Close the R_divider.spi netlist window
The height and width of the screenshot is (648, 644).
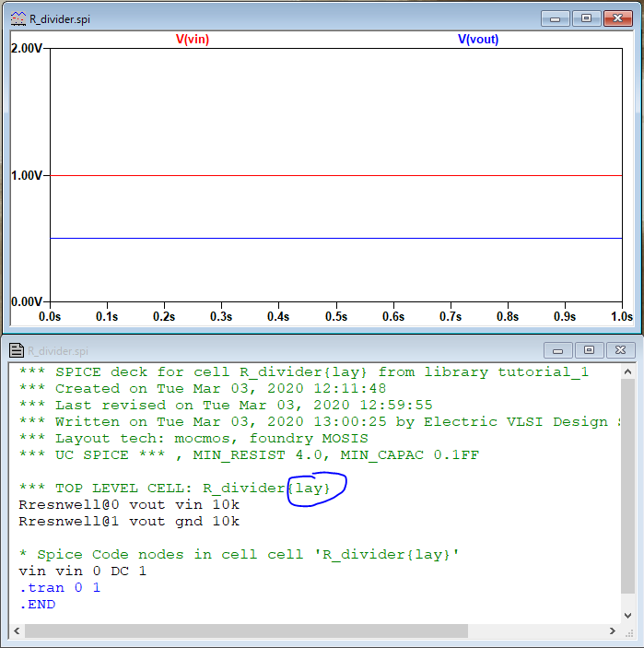620,350
